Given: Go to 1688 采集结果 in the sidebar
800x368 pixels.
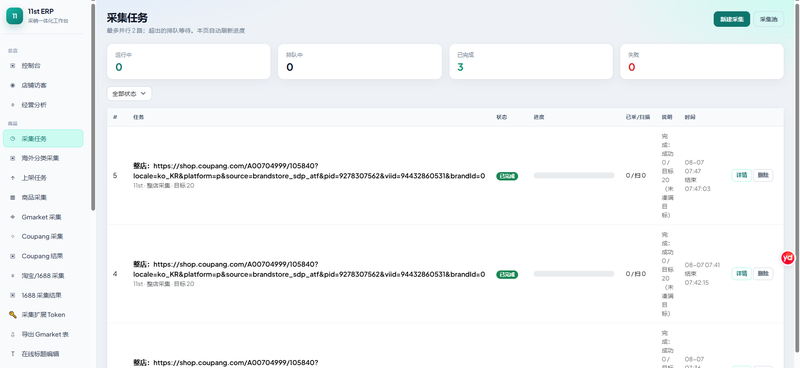Looking at the screenshot, I should 43,295.
